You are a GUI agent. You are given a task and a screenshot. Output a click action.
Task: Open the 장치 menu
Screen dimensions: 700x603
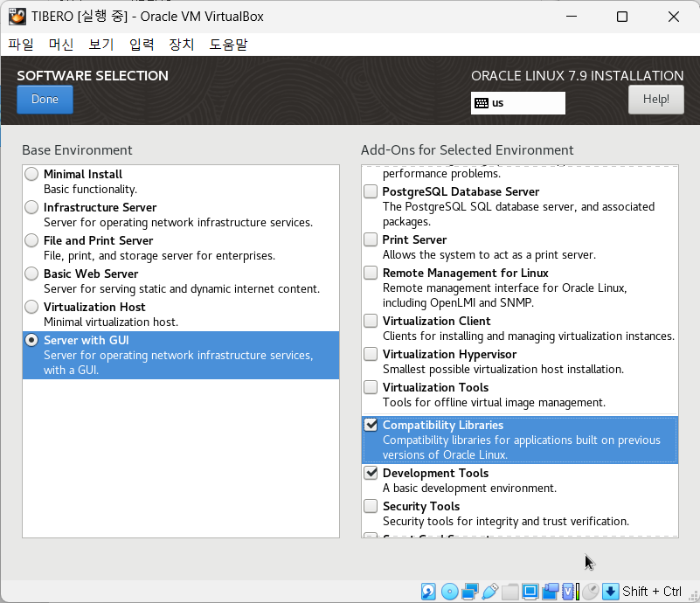(182, 45)
